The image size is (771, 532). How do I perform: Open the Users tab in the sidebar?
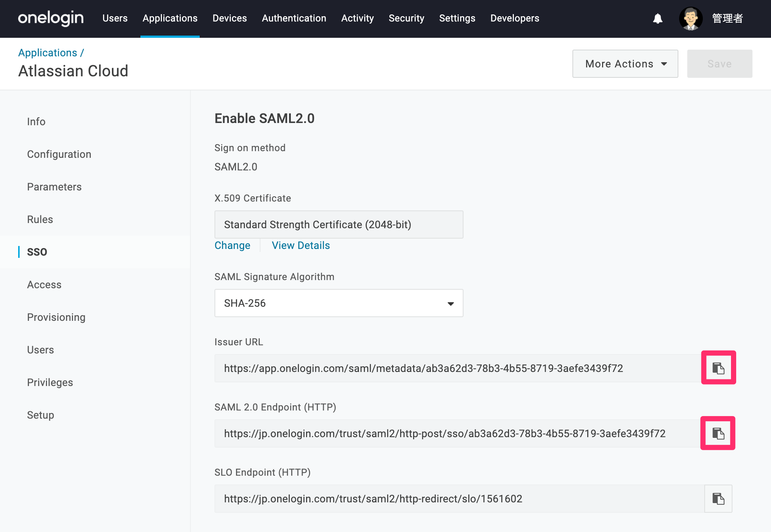click(41, 350)
